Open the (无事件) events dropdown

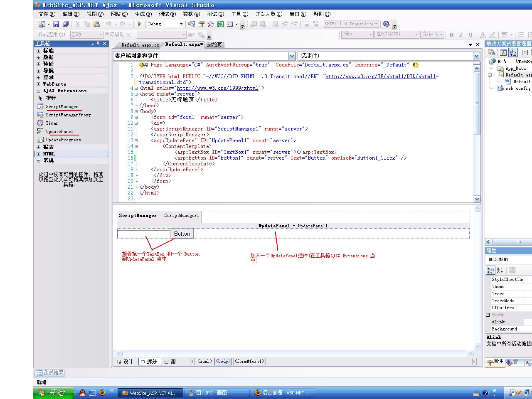(476, 56)
